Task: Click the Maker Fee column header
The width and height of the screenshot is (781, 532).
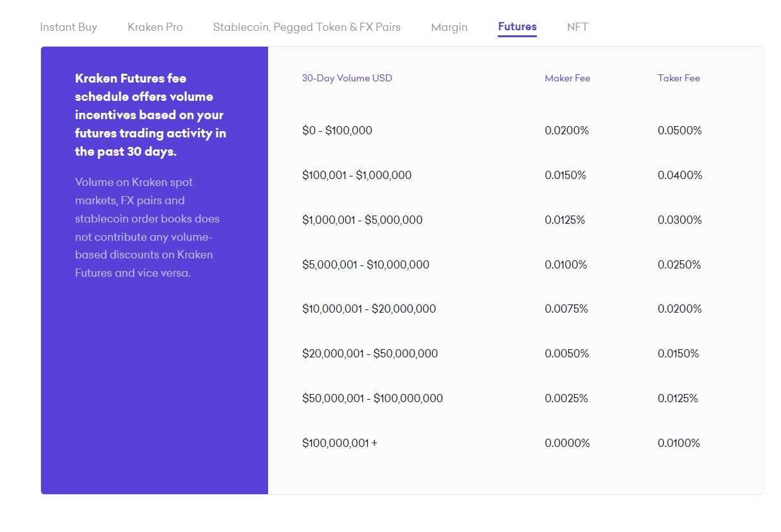Action: point(567,78)
